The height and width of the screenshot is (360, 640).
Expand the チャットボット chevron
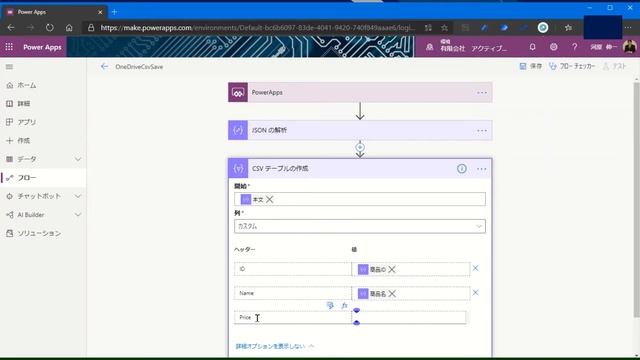coord(78,196)
